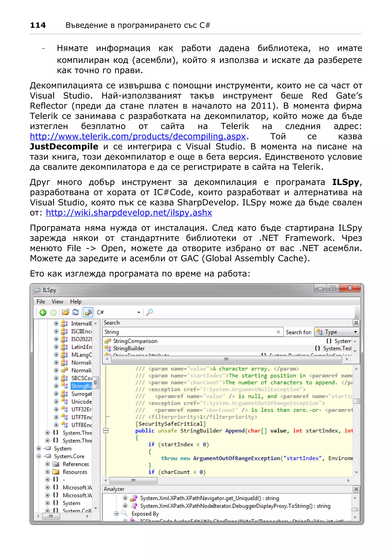Select StringComparison in search results
This screenshot has height=558, width=392.
coord(135,341)
